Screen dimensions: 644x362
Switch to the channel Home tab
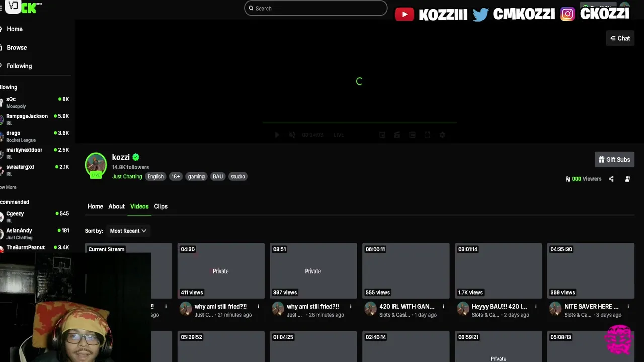95,206
